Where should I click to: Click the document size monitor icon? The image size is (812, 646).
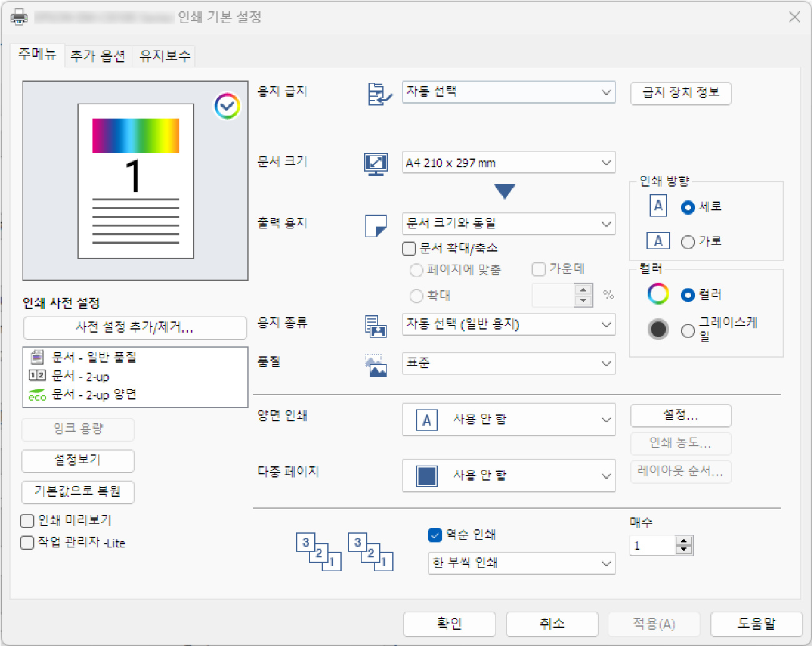point(376,164)
